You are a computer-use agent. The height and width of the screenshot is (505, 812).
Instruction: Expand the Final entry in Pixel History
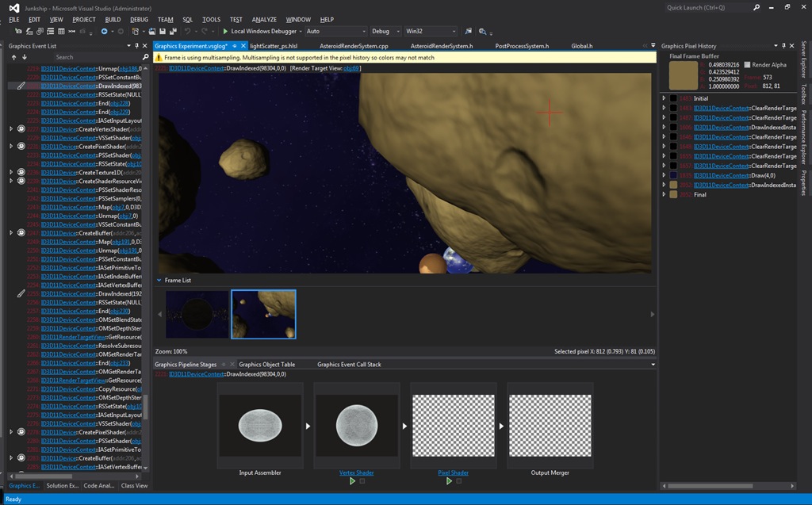(x=665, y=194)
